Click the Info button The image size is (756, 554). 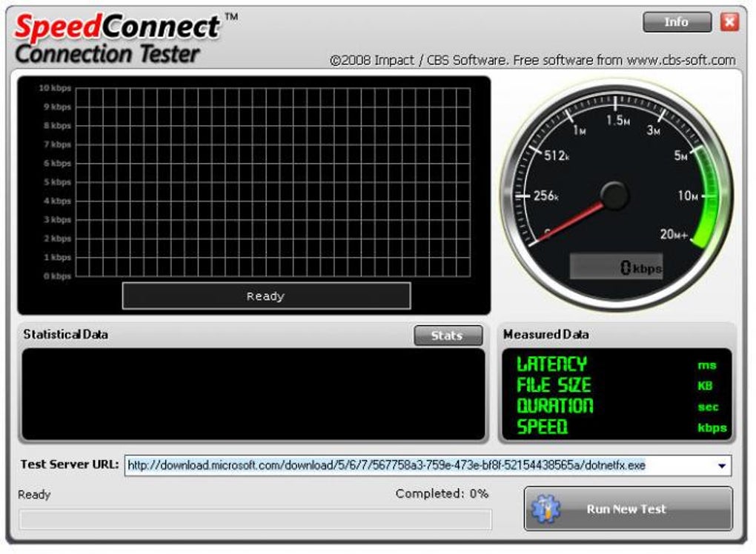[677, 22]
